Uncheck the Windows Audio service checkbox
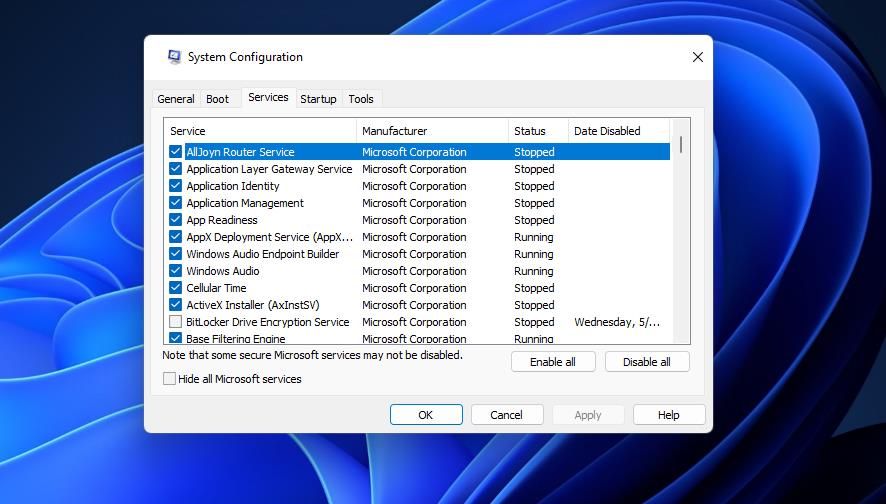886x504 pixels. (175, 271)
